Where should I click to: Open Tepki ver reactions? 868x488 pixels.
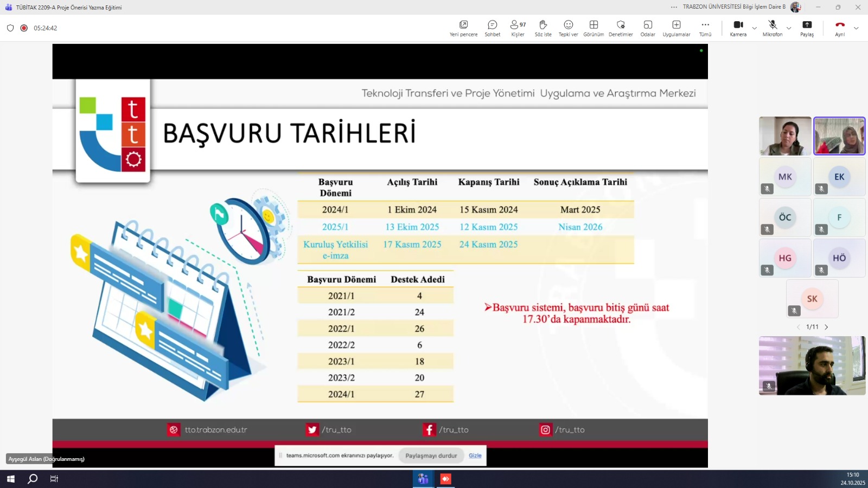click(568, 28)
